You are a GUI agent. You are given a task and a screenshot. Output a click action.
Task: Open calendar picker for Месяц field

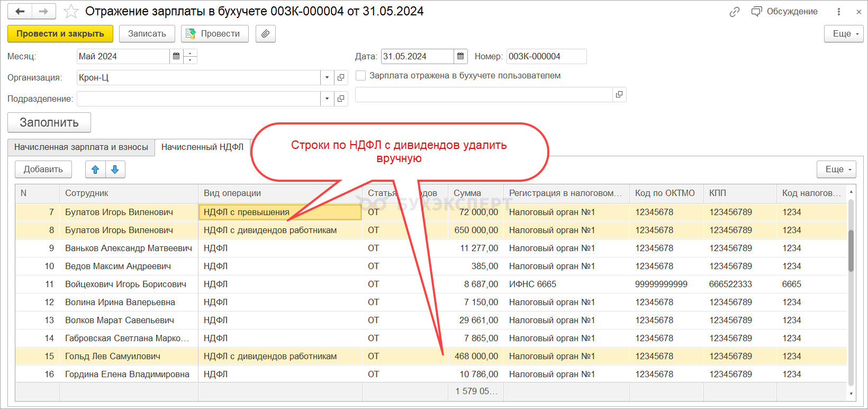point(176,56)
